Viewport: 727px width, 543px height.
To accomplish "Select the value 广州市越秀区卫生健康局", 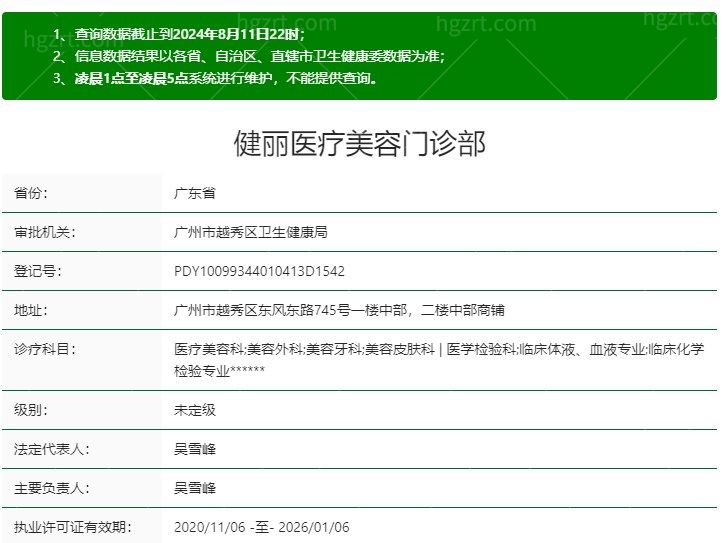I will (x=251, y=232).
